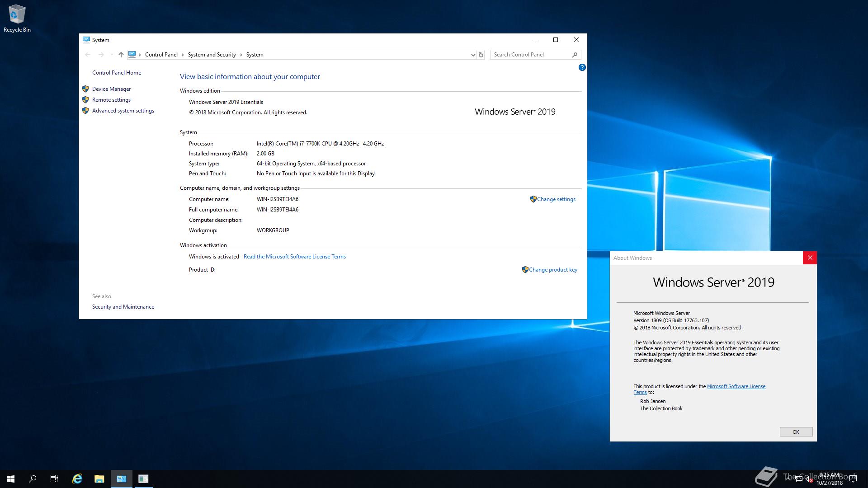868x488 pixels.
Task: Select Control Panel breadcrumb
Action: tap(161, 55)
